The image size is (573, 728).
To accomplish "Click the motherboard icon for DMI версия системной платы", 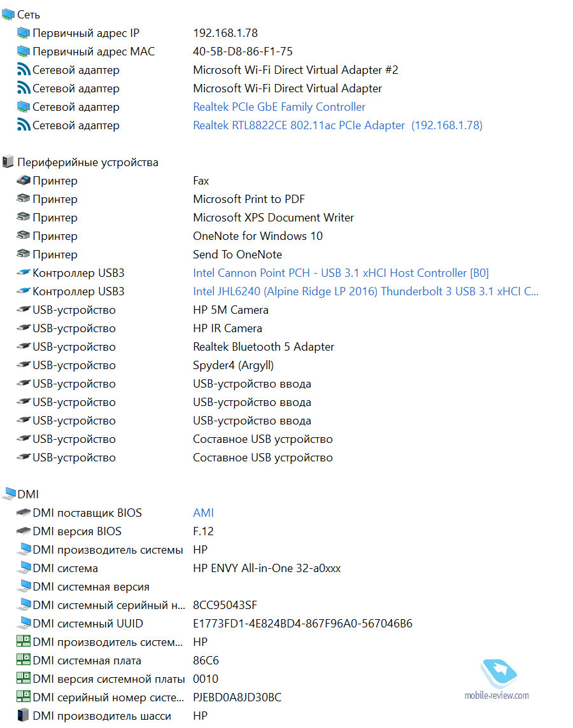I will 23,678.
